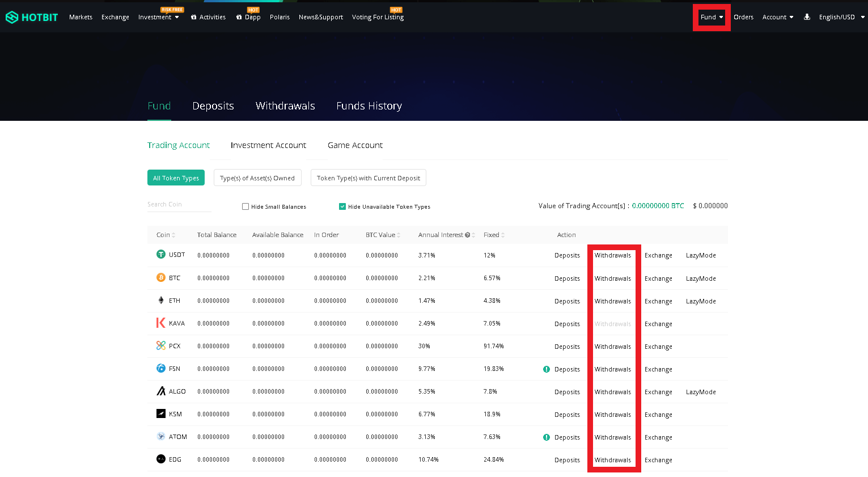Open Exchange in the top navigation

(x=115, y=17)
